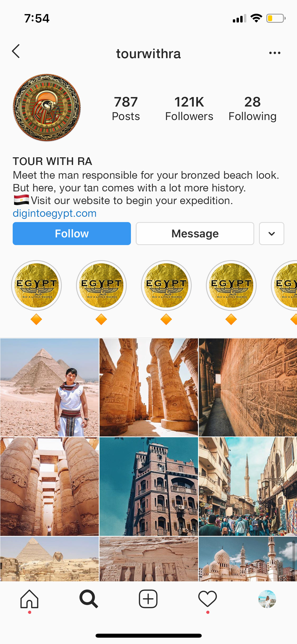This screenshot has width=297, height=644.
Task: Open the digintoegypt.com link
Action: point(55,213)
